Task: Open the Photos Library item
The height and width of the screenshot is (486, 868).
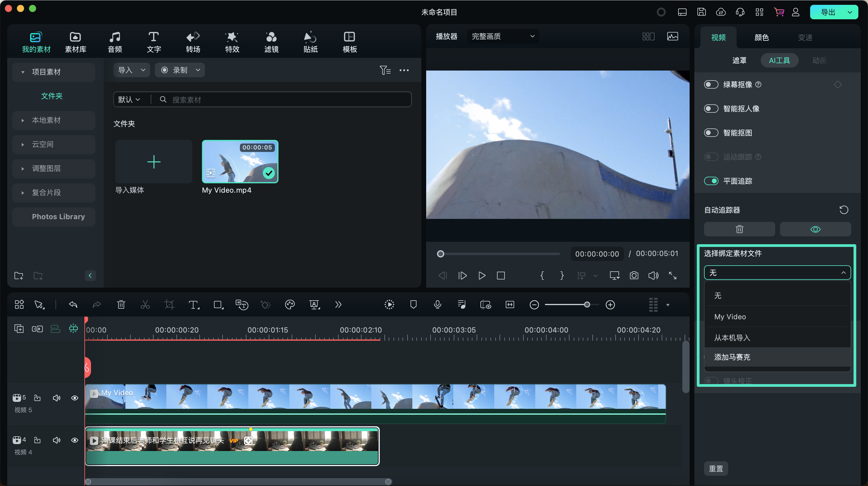Action: coord(54,217)
